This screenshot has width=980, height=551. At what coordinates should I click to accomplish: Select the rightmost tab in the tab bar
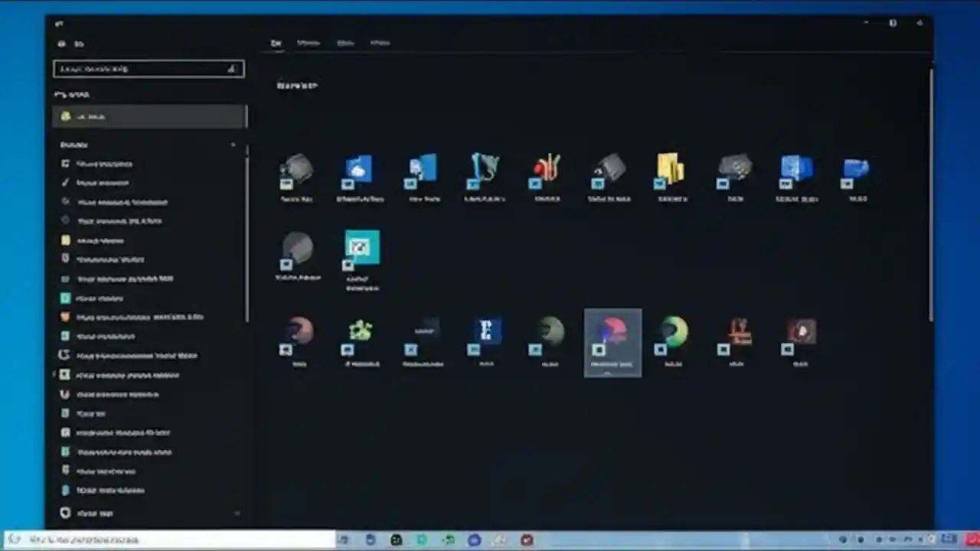381,43
